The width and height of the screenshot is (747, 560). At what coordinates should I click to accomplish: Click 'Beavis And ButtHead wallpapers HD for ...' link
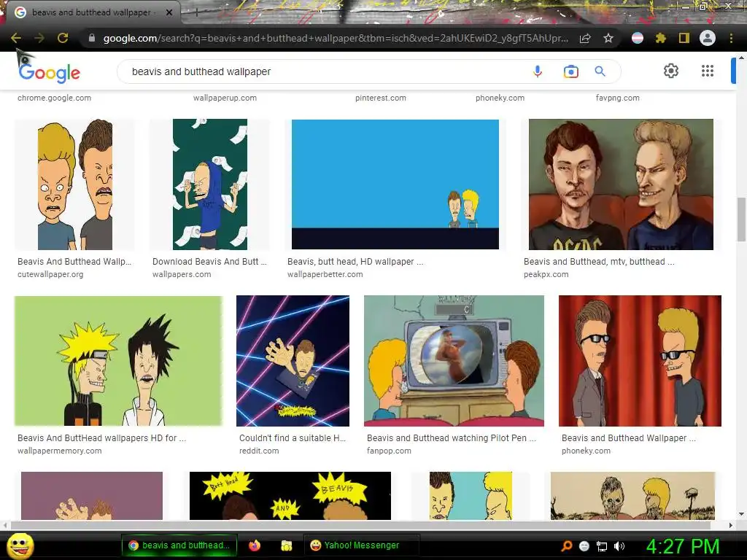(102, 437)
